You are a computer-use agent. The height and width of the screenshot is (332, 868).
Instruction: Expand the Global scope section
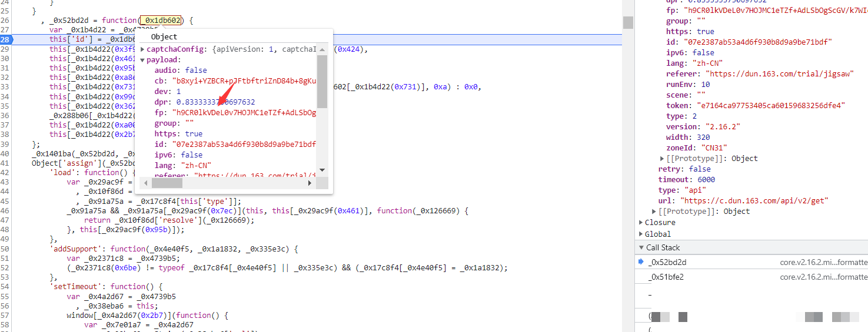point(641,234)
